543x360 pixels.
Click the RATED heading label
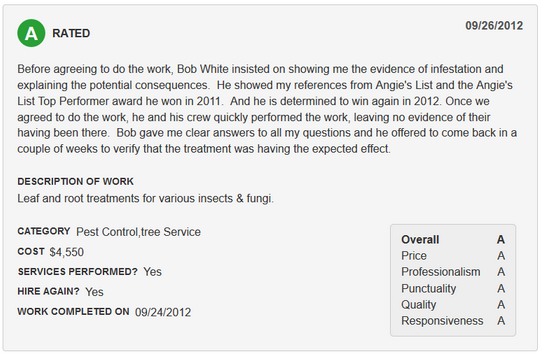click(71, 33)
